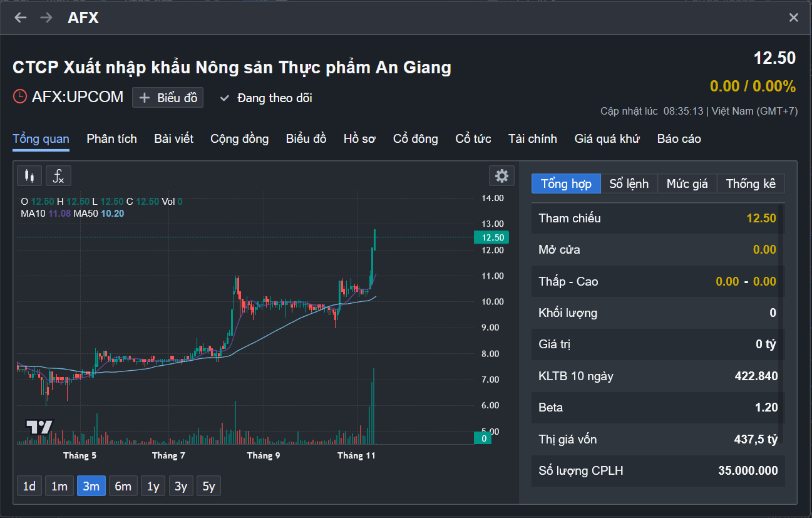This screenshot has width=812, height=518.
Task: Set chart range to 1y
Action: (153, 486)
